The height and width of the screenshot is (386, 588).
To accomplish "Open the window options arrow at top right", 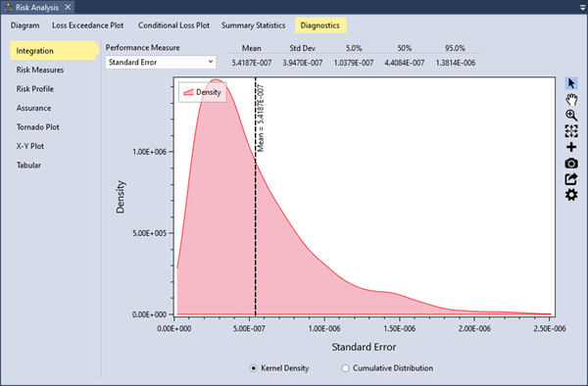I will [582, 7].
